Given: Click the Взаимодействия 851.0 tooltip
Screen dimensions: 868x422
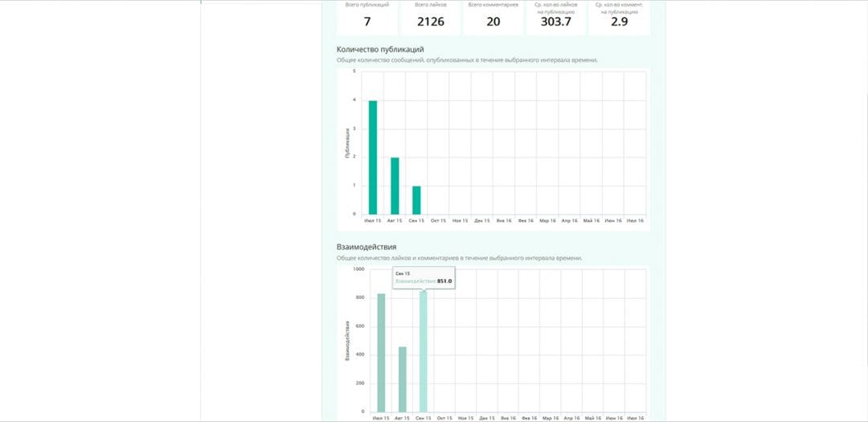Looking at the screenshot, I should point(424,278).
